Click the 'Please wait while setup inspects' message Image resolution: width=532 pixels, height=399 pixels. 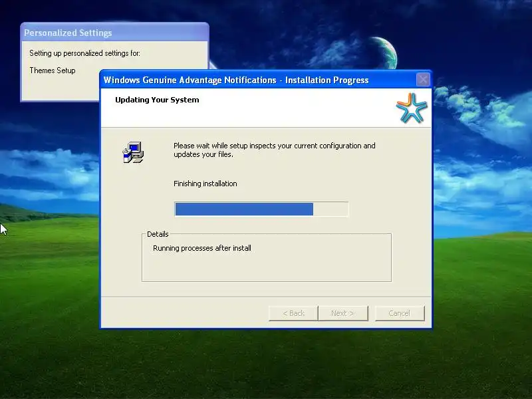275,150
